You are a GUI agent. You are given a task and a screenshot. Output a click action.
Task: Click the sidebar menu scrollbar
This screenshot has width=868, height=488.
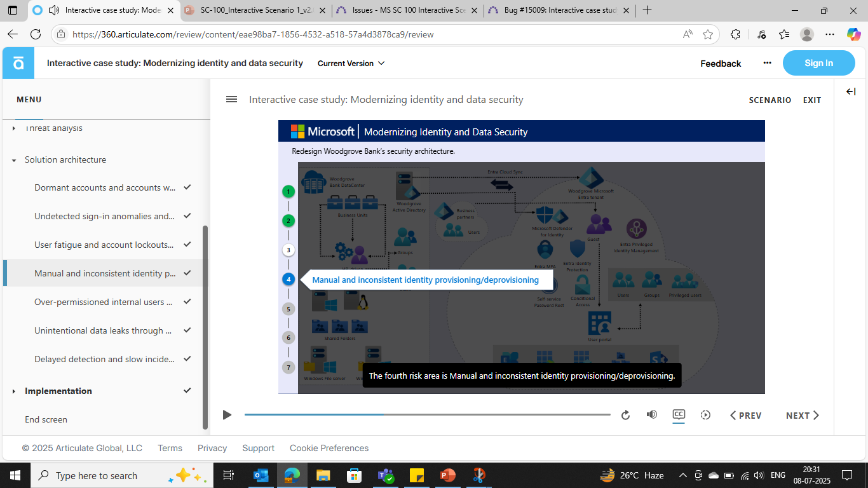pyautogui.click(x=205, y=327)
